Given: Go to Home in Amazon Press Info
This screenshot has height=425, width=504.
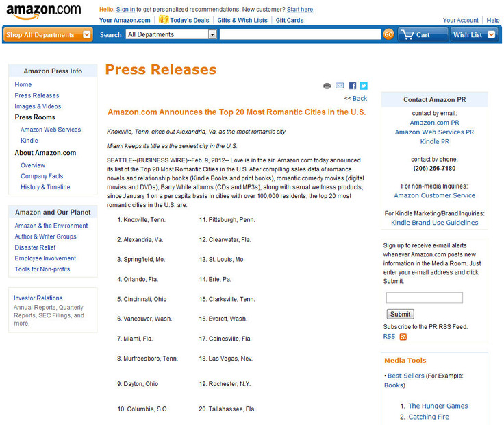Looking at the screenshot, I should [23, 84].
